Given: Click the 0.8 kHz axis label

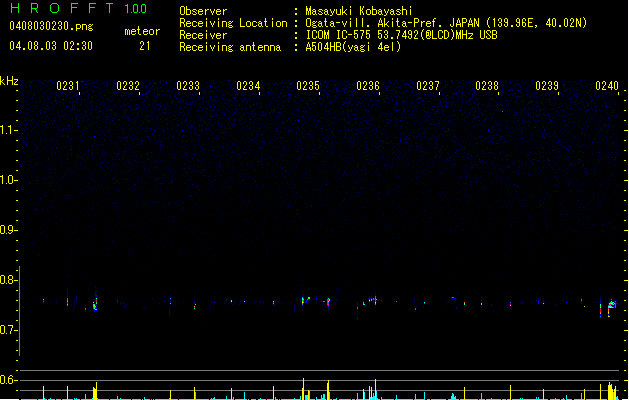Looking at the screenshot, I should [x=8, y=280].
